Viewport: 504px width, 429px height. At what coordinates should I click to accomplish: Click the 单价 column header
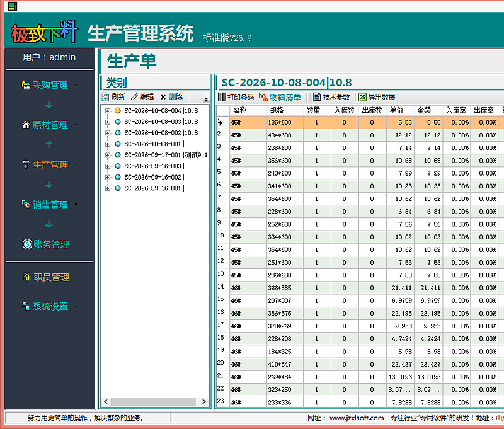point(401,110)
